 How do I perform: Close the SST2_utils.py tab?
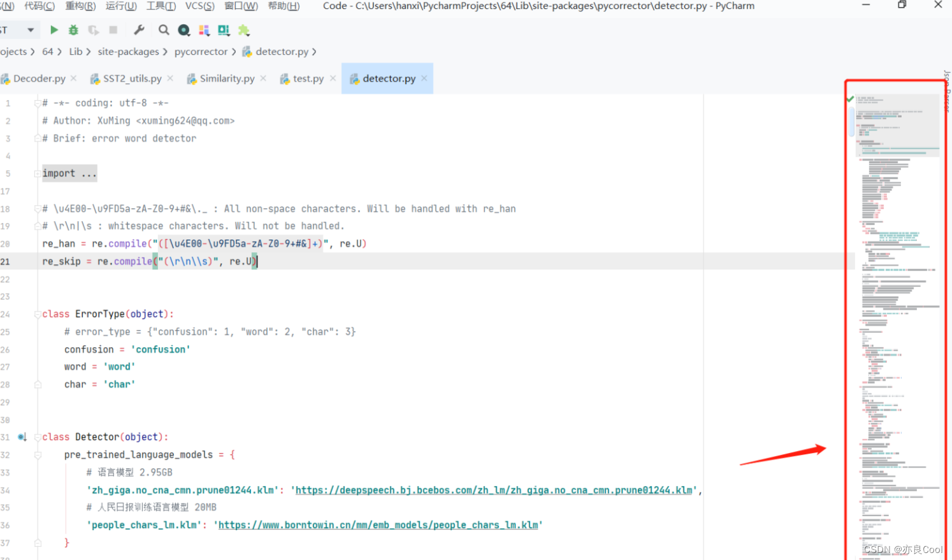170,78
